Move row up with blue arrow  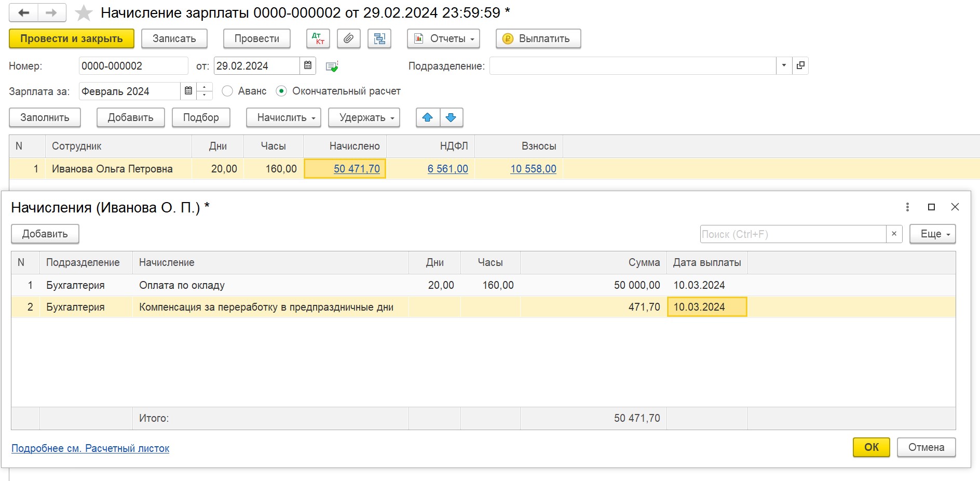pyautogui.click(x=428, y=117)
